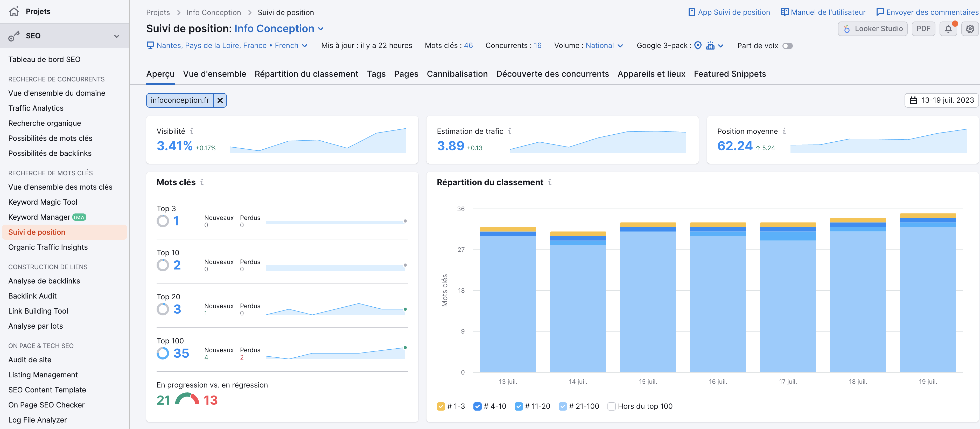980x429 pixels.
Task: Click the progression vs regression gauge icon
Action: coord(187,399)
